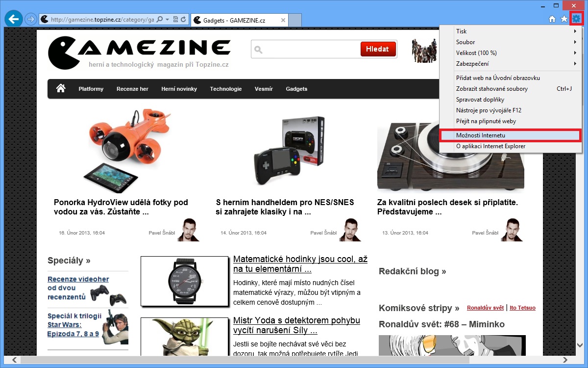588x368 pixels.
Task: Open the Ponorka HydroView article headline
Action: coord(121,207)
